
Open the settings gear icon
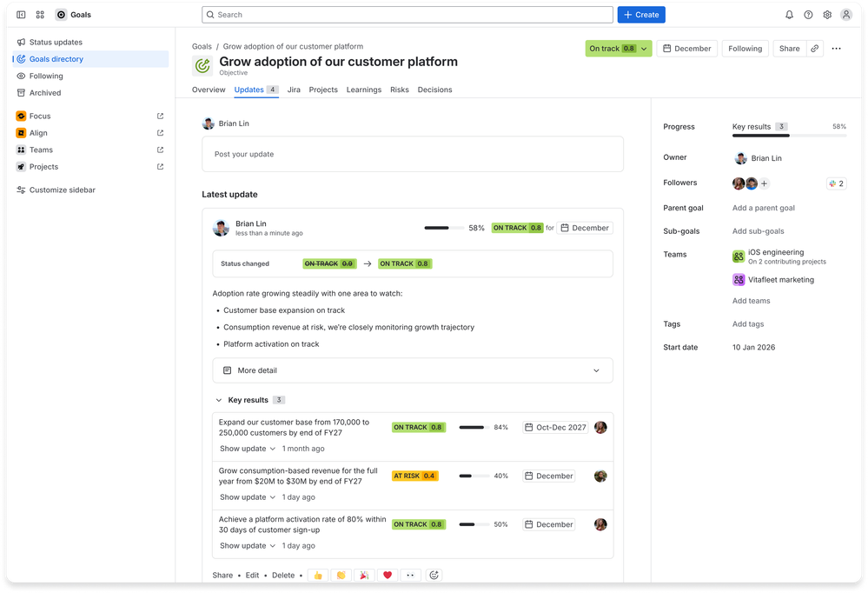coord(827,15)
